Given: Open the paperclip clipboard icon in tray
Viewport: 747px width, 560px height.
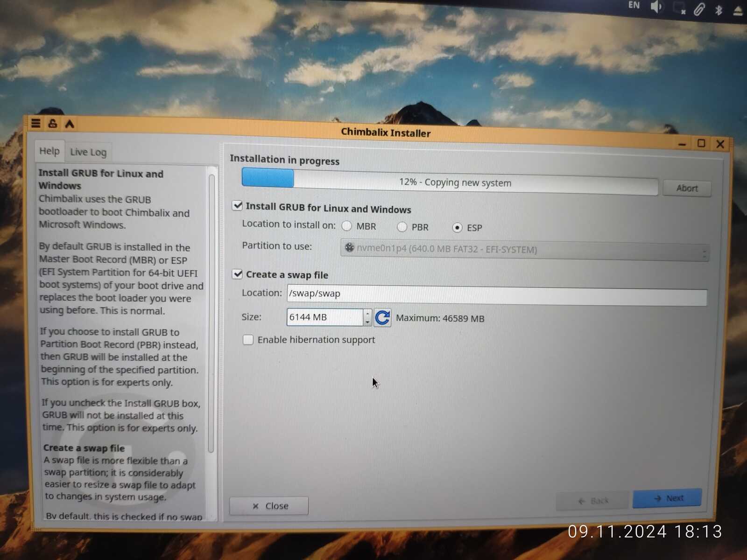Looking at the screenshot, I should tap(699, 9).
